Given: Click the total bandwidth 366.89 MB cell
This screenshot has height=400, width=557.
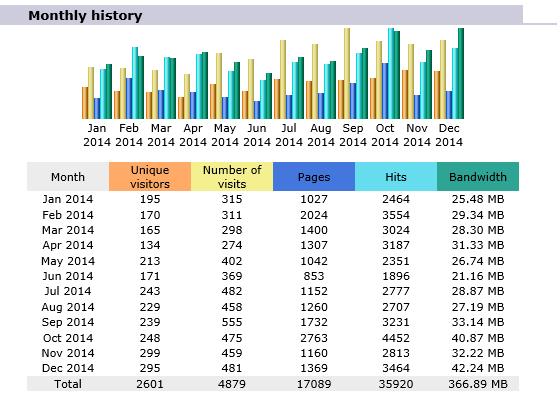Looking at the screenshot, I should [x=478, y=384].
